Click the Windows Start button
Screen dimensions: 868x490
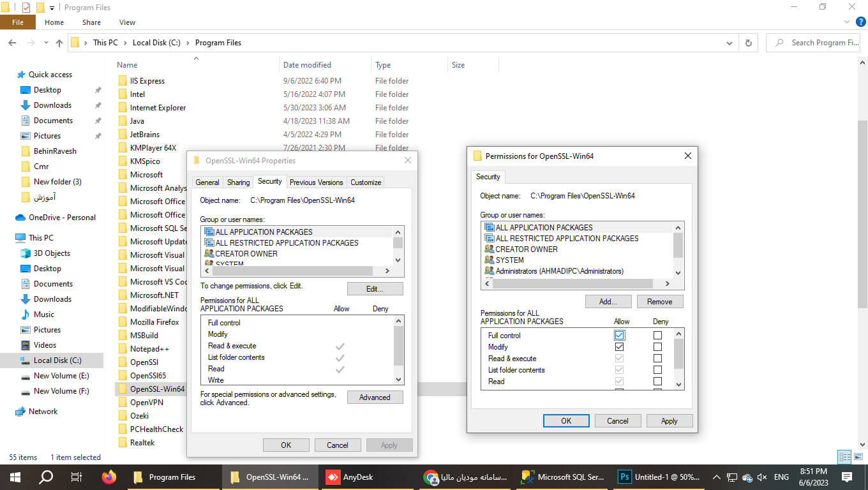pos(15,477)
